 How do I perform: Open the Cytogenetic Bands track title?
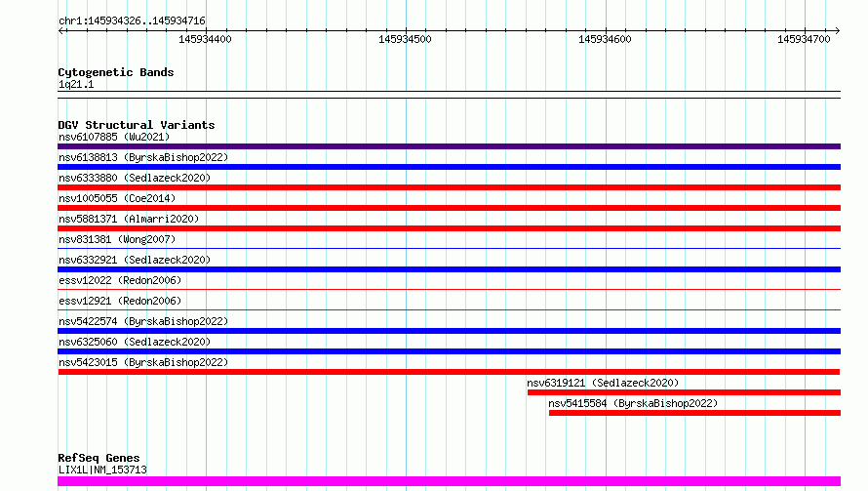coord(116,72)
